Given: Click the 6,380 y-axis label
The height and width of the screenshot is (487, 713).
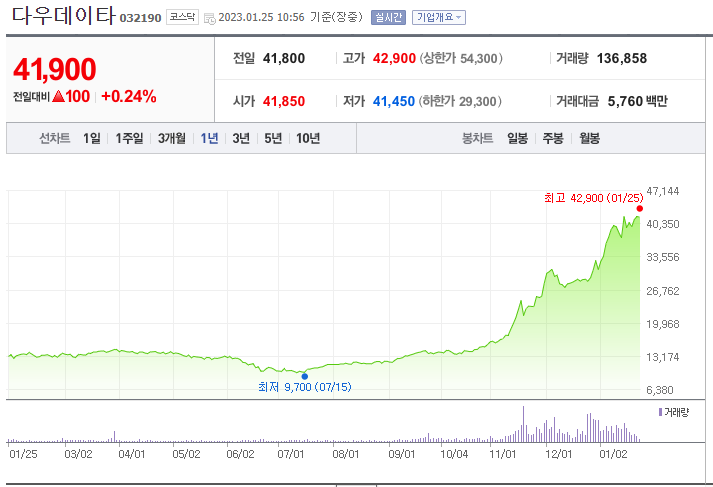Looking at the screenshot, I should (x=660, y=390).
